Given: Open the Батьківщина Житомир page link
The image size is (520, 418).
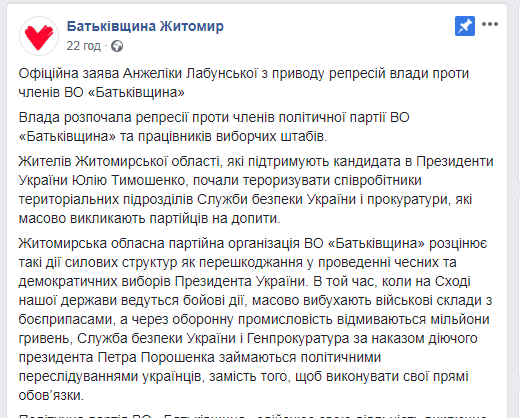Looking at the screenshot, I should tap(145, 26).
